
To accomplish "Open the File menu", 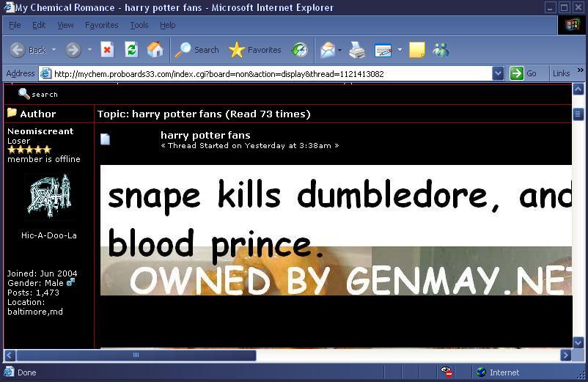I will (x=15, y=25).
